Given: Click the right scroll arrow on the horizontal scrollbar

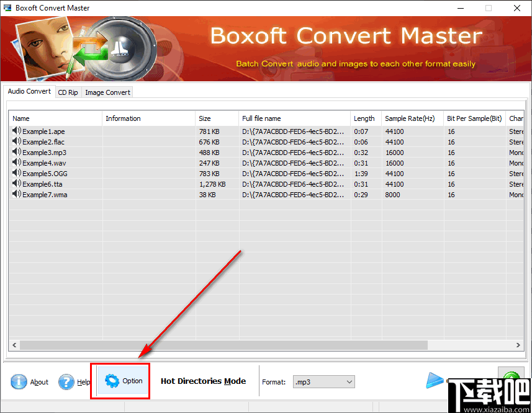Looking at the screenshot, I should coord(519,345).
